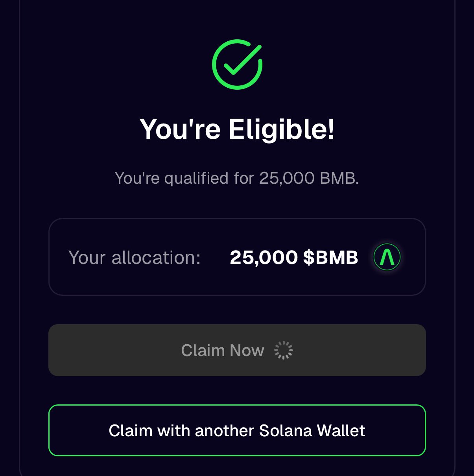Click the word "Eligible!" in the title

(x=282, y=129)
